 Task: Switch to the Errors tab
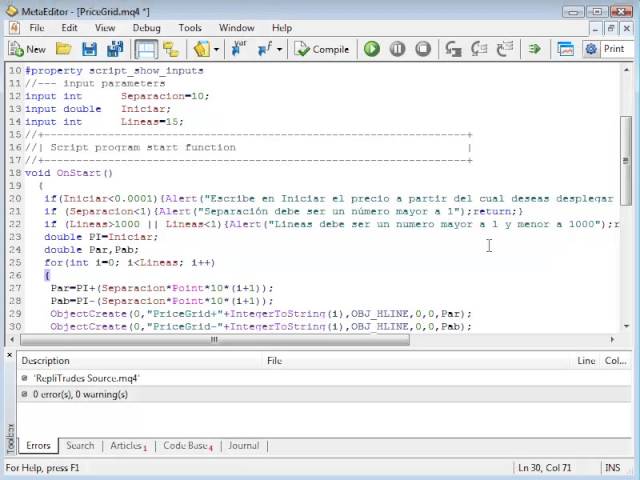(38, 446)
